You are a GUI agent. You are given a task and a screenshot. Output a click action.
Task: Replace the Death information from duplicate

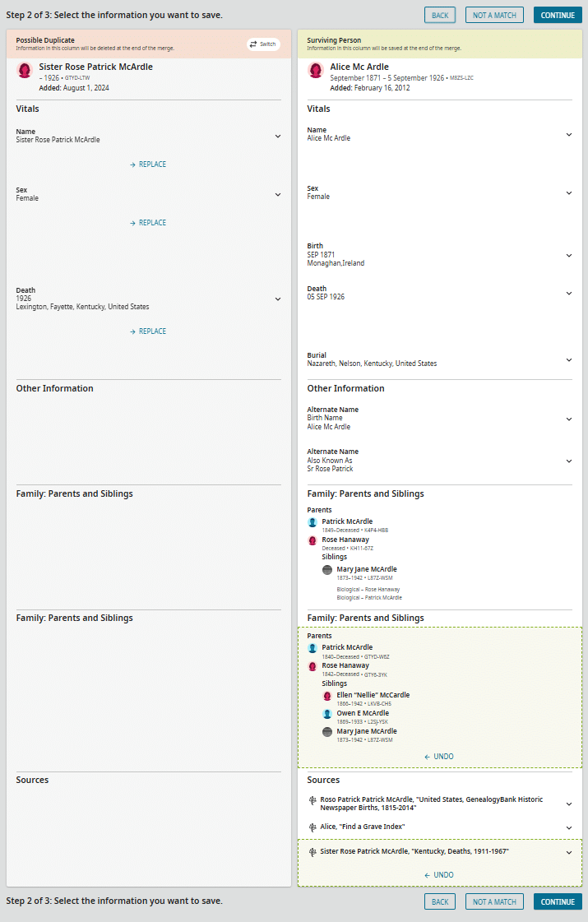[148, 331]
